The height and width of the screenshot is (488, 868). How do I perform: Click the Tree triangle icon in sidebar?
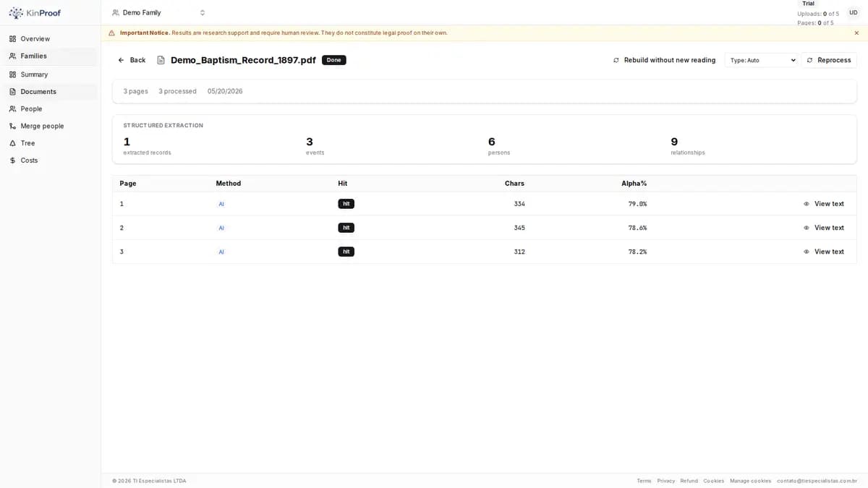pos(12,143)
